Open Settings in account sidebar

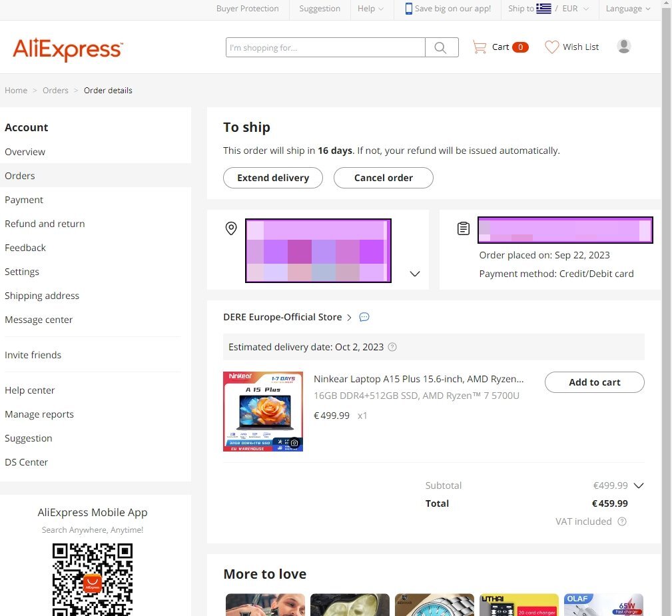22,272
